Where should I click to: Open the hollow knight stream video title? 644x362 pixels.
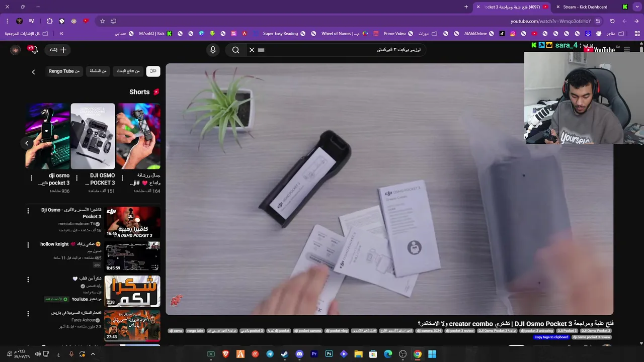[70, 244]
